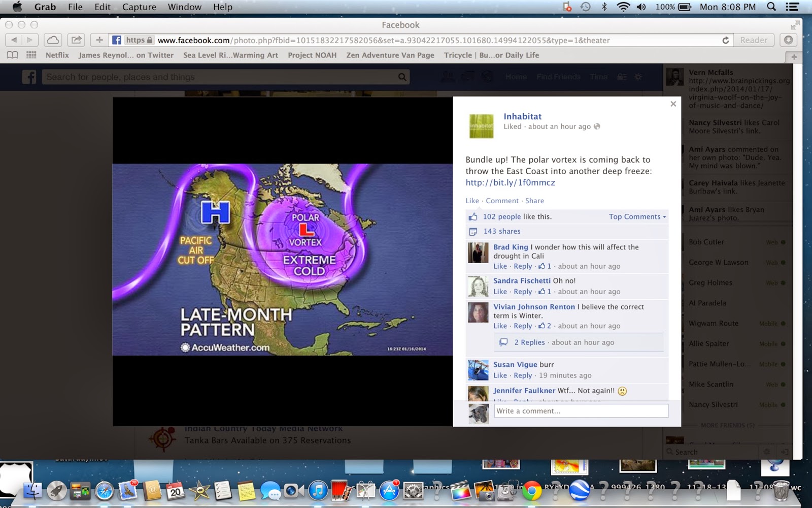Click Share under the Inhabitat post

pyautogui.click(x=534, y=201)
